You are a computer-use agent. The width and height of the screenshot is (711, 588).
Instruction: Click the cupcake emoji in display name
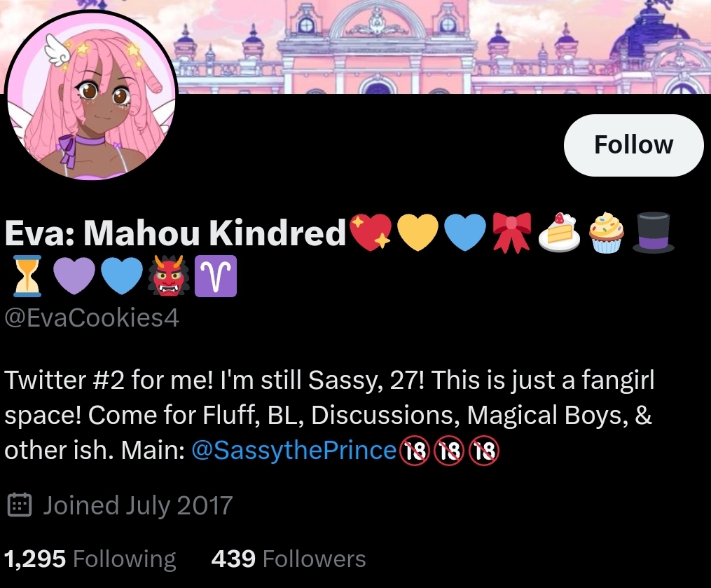click(606, 233)
